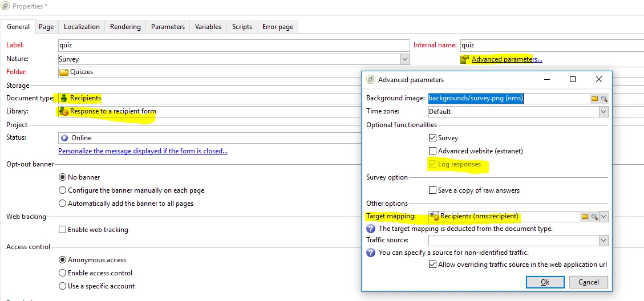This screenshot has height=301, width=644.
Task: Uncheck the Survey checkbox
Action: (x=432, y=137)
